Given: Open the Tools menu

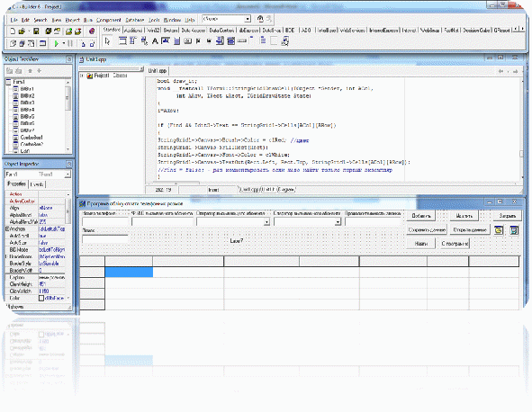Looking at the screenshot, I should [154, 20].
